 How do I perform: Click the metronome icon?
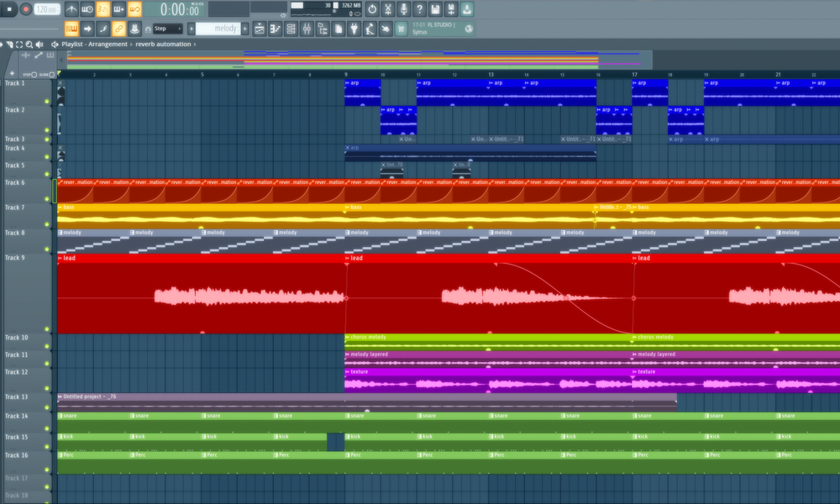tap(71, 9)
